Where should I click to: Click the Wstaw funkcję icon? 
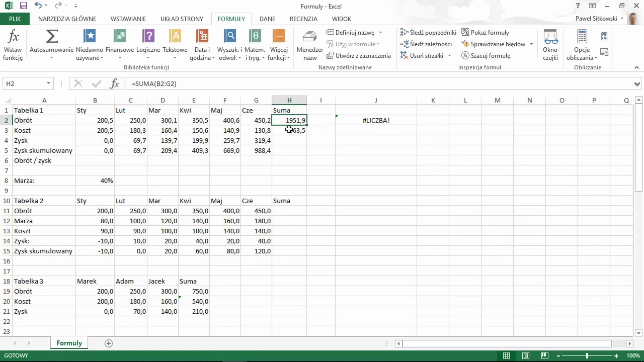pyautogui.click(x=14, y=45)
